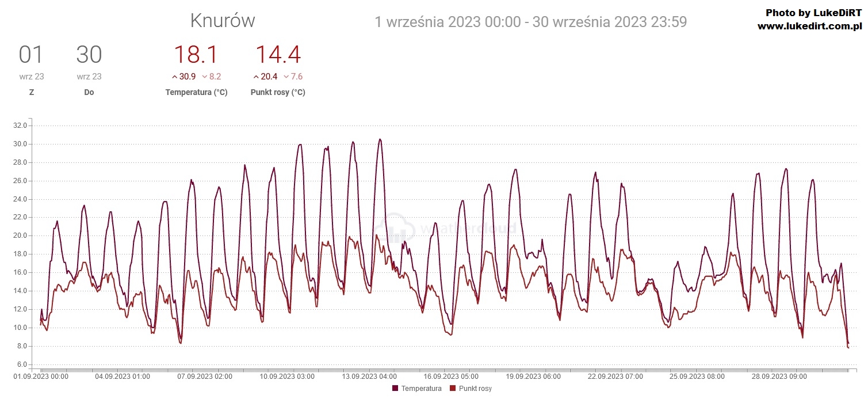The height and width of the screenshot is (399, 868).
Task: Click the Punkt rosy legend color square
Action: click(x=453, y=389)
